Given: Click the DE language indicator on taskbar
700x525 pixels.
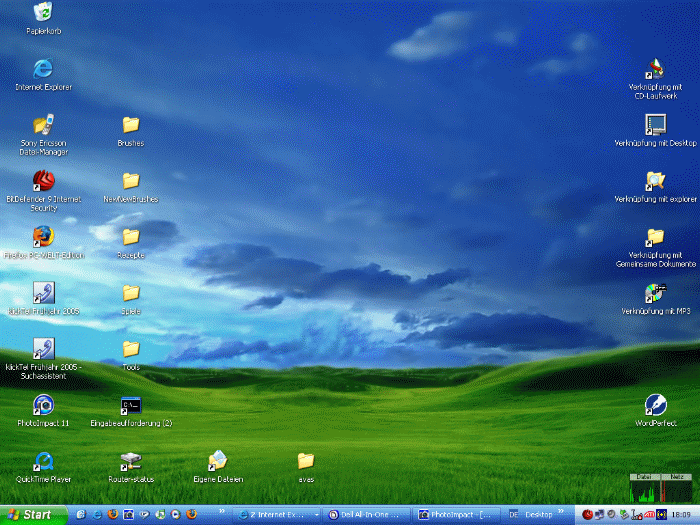Looking at the screenshot, I should coord(514,515).
